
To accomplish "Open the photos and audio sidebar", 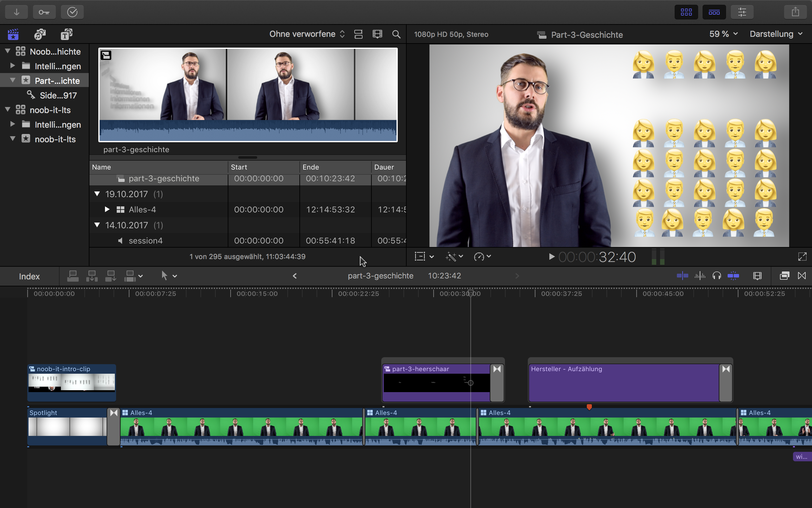I will [x=40, y=34].
